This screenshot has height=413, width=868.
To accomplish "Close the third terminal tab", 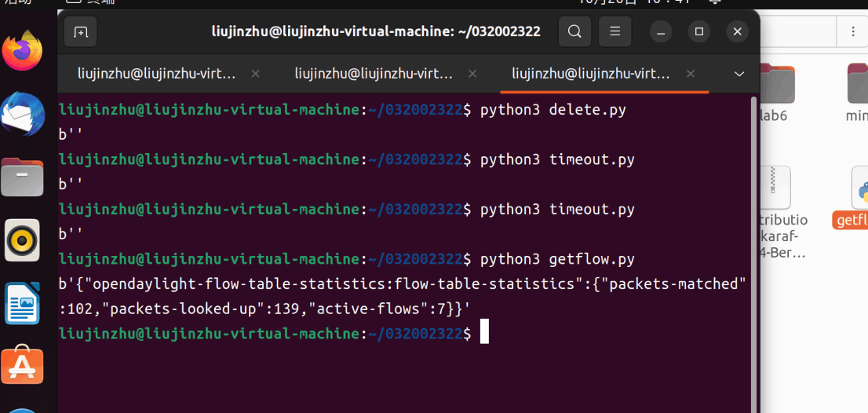I will coord(690,74).
